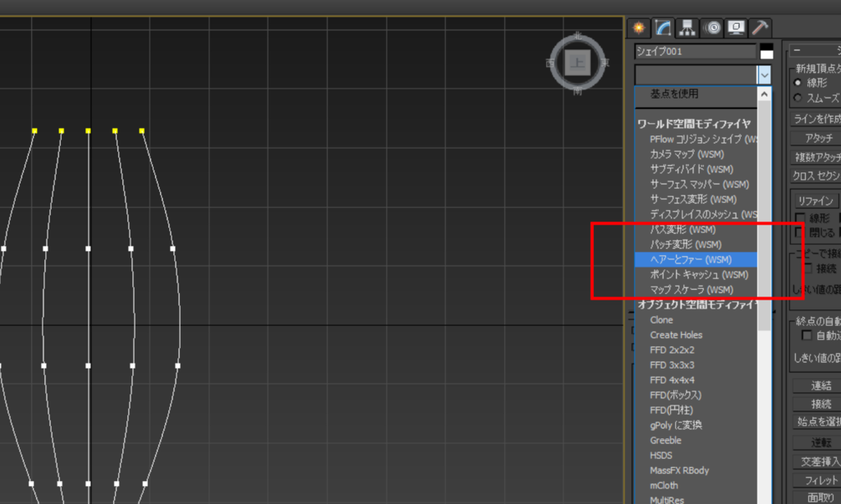Click the 接続 button below 連結
The height and width of the screenshot is (504, 841).
coord(817,403)
